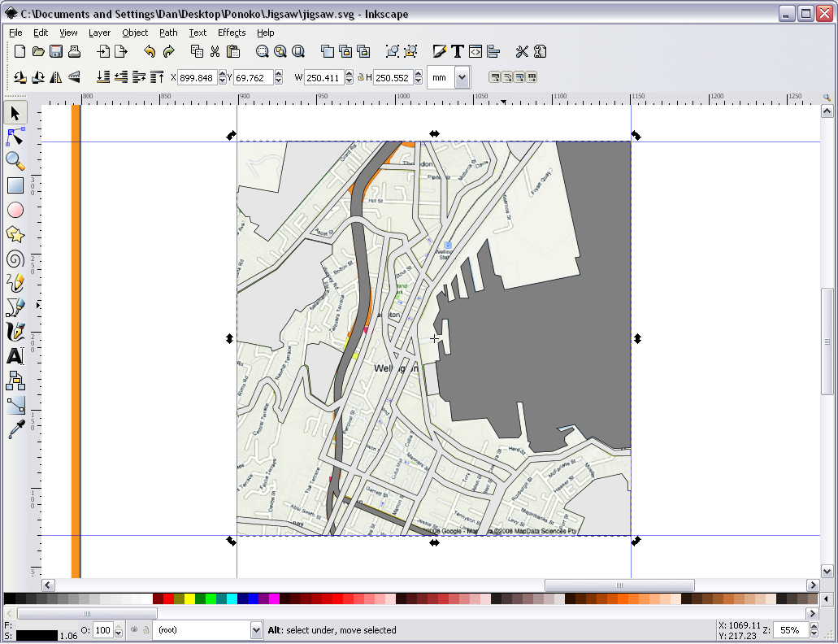The height and width of the screenshot is (644, 838).
Task: Open the Edit menu
Action: [41, 33]
